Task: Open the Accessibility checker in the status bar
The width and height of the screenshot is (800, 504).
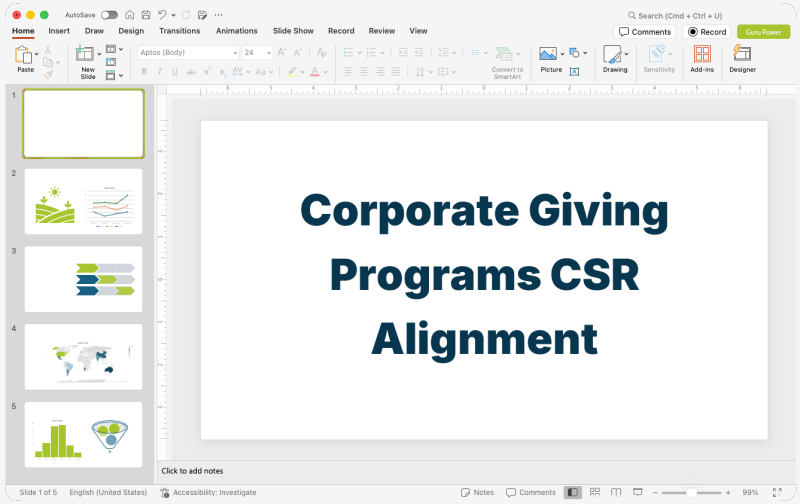Action: [x=208, y=492]
